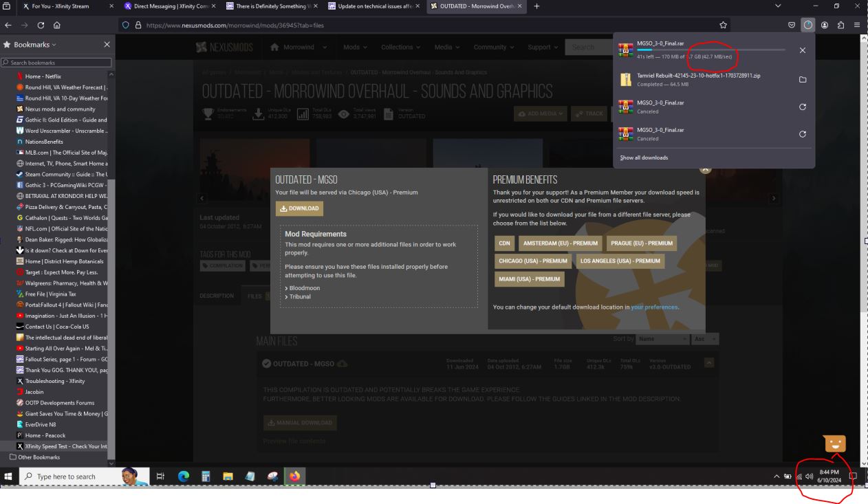
Task: Select the OUTDATED - Morrowind Overhaul tab
Action: [476, 7]
